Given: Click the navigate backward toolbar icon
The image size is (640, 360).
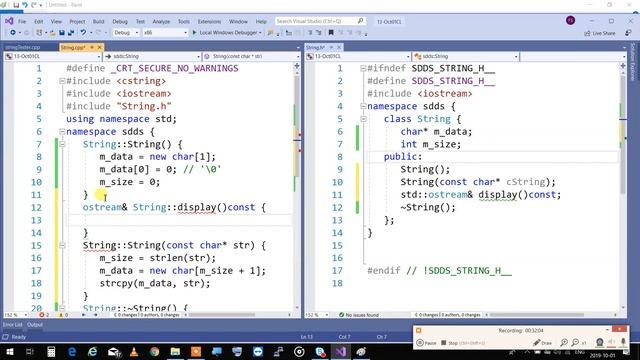Looking at the screenshot, I should click(x=13, y=33).
